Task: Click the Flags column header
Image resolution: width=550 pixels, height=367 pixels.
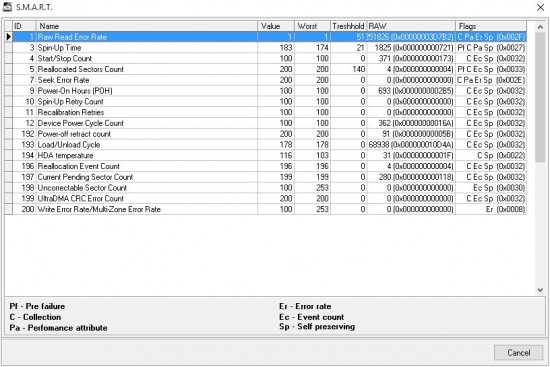Action: point(491,26)
